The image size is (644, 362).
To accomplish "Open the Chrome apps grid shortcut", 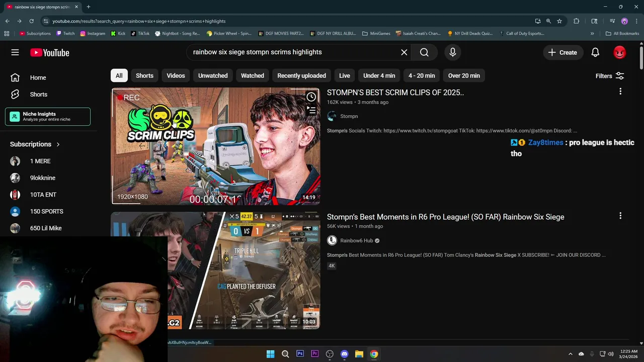I will (7, 34).
